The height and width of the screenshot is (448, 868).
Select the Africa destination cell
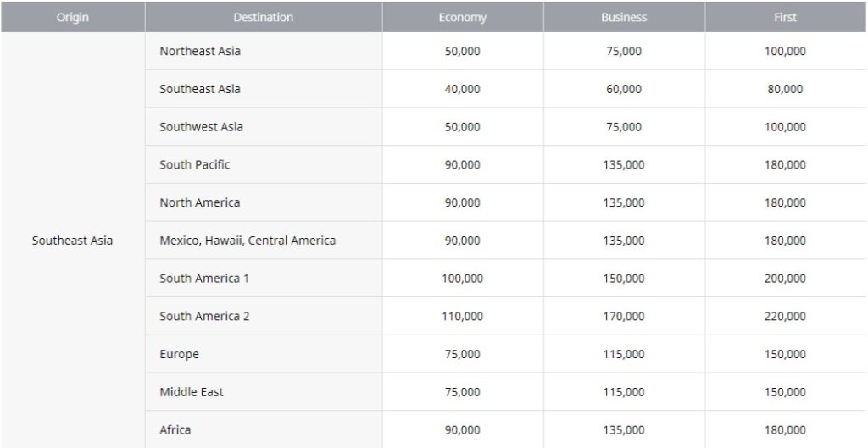264,429
